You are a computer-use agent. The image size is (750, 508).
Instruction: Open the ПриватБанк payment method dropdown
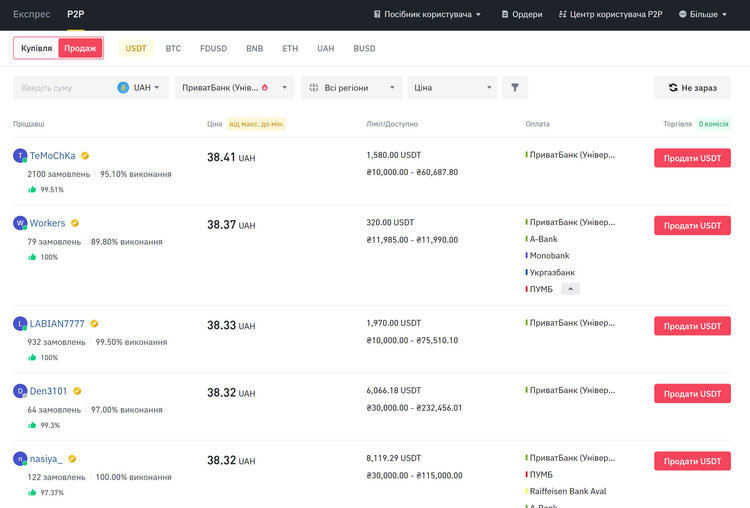pos(234,88)
